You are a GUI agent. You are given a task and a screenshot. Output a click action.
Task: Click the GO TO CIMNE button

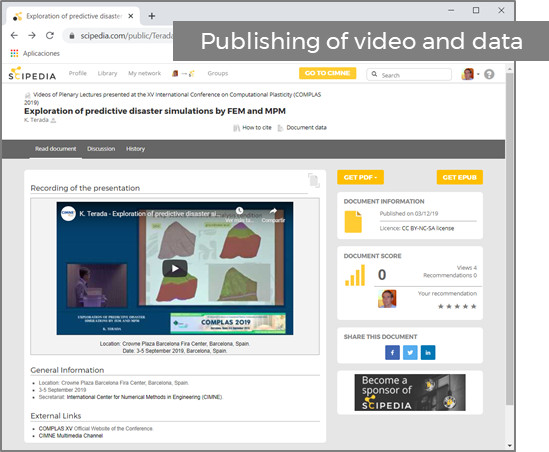[x=327, y=73]
